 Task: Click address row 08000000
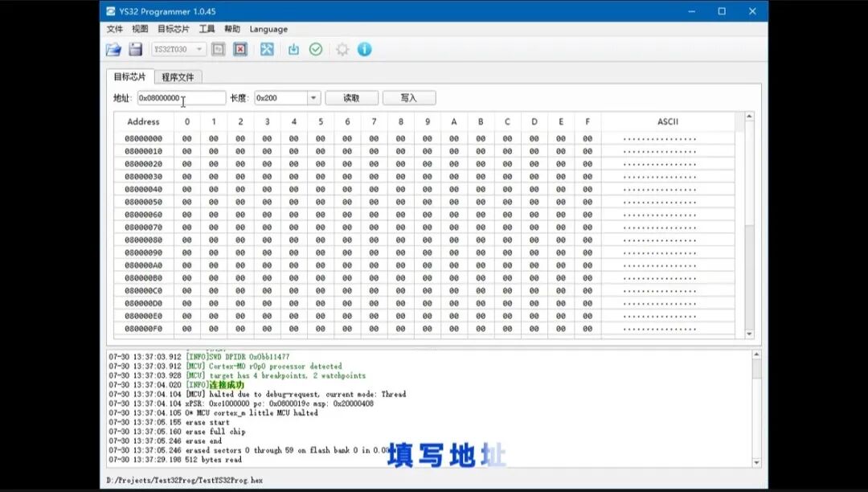click(143, 138)
